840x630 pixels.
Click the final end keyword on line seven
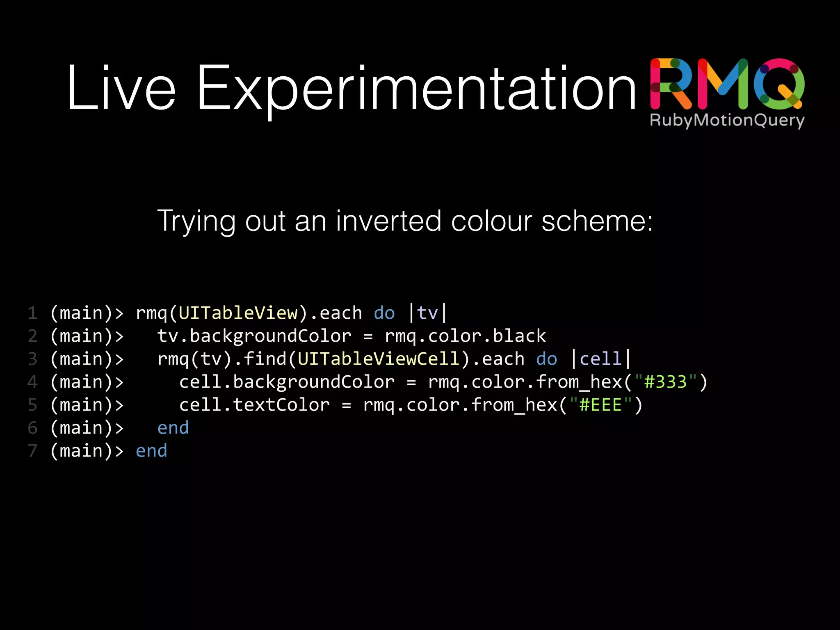151,451
